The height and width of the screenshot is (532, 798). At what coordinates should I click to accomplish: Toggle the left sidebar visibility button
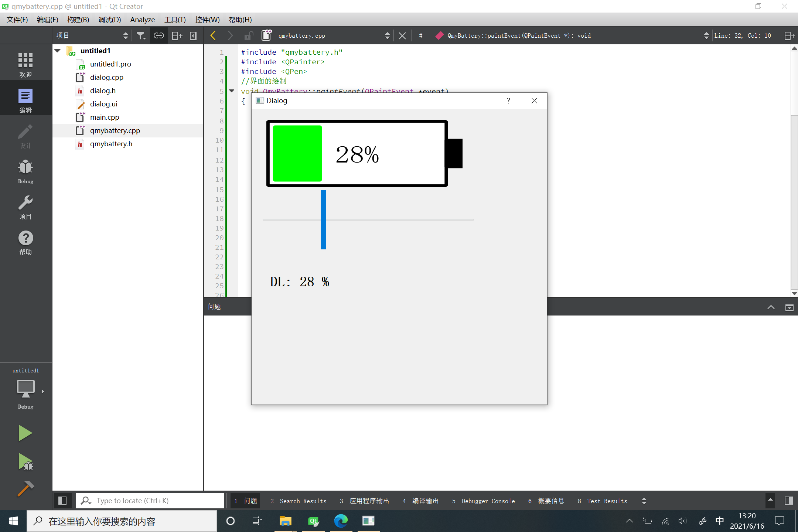click(x=62, y=501)
